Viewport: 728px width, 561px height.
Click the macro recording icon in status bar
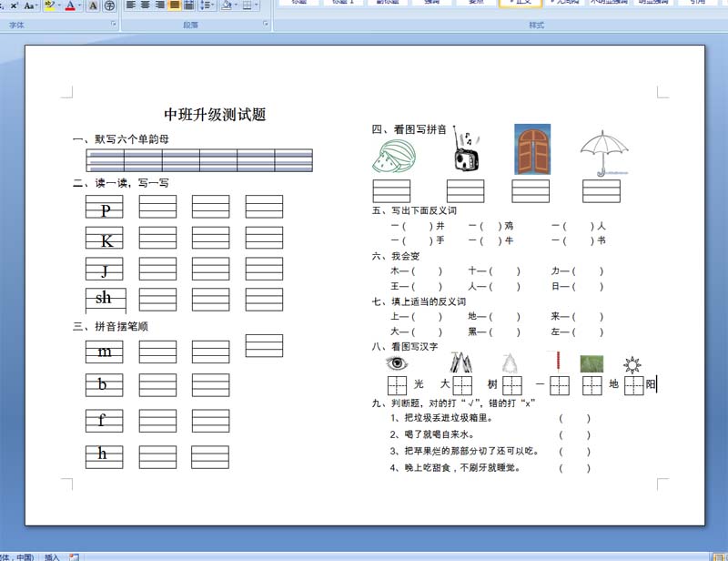point(74,556)
